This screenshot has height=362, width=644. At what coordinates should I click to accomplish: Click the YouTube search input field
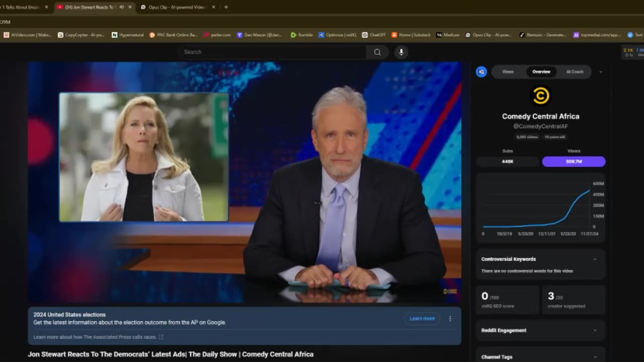[x=272, y=52]
